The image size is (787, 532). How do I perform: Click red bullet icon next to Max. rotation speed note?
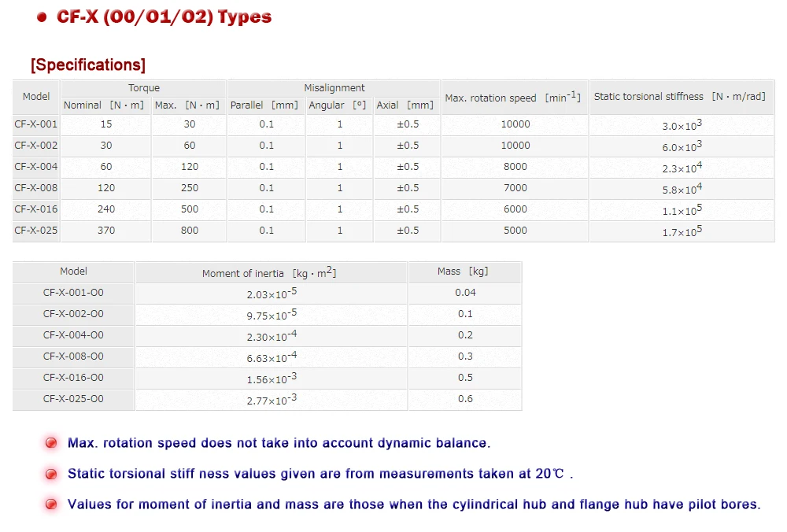pos(51,442)
